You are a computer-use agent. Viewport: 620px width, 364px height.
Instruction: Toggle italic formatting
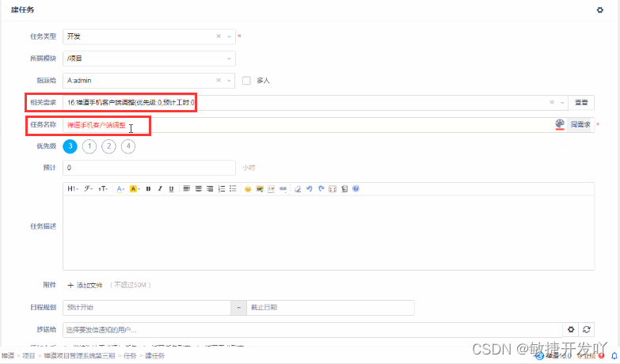pos(160,189)
